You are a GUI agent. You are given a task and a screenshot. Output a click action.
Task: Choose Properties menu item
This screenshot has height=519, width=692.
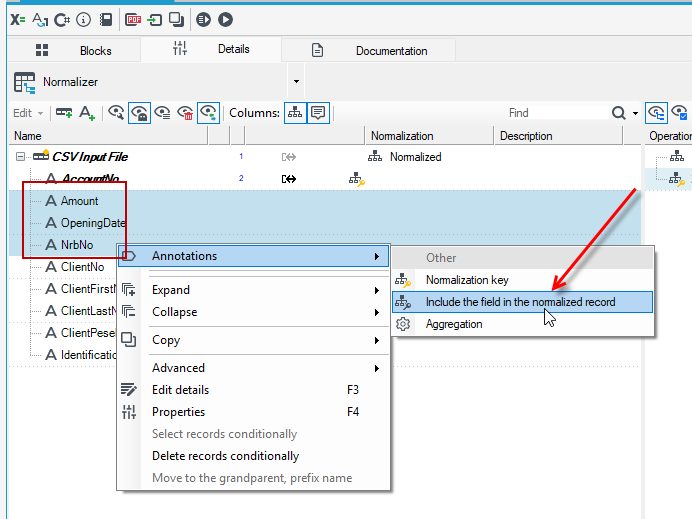point(253,412)
